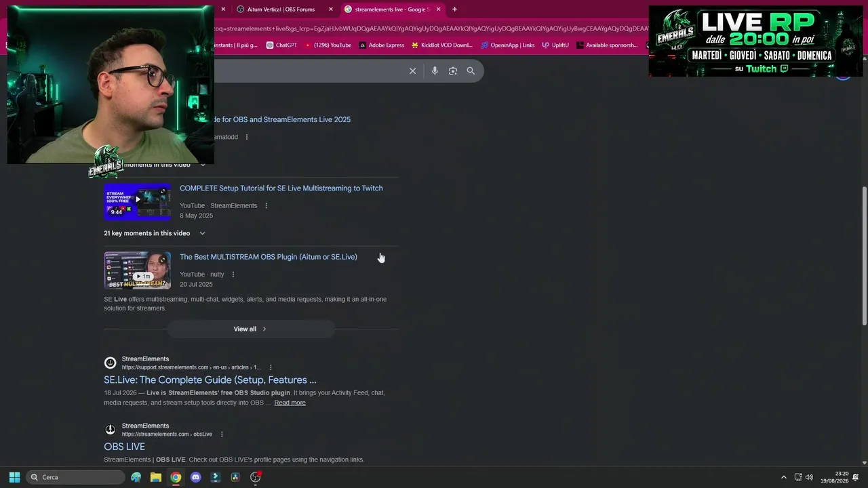Open the OBS Studio taskbar icon
The image size is (868, 488).
256,477
